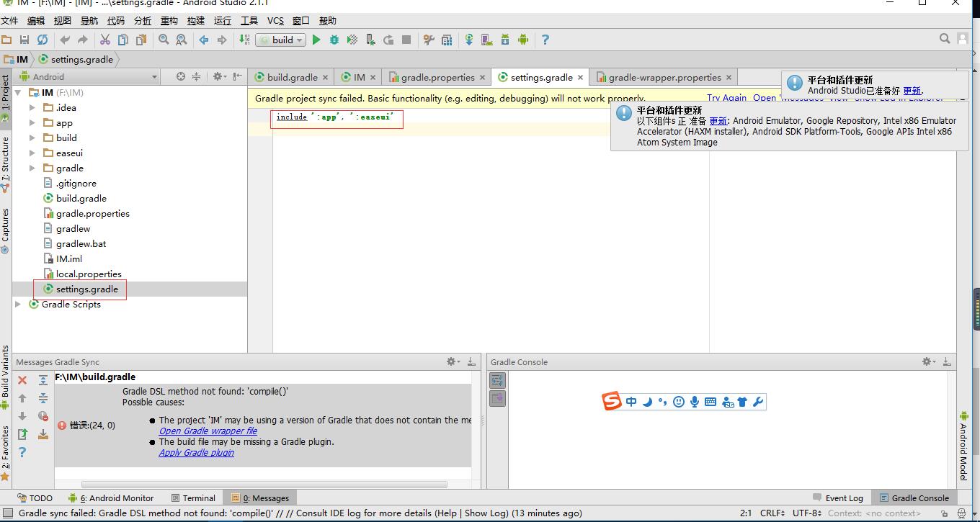Image resolution: width=980 pixels, height=522 pixels.
Task: Click scroll-from-source target icon in Project panel
Action: tap(181, 76)
